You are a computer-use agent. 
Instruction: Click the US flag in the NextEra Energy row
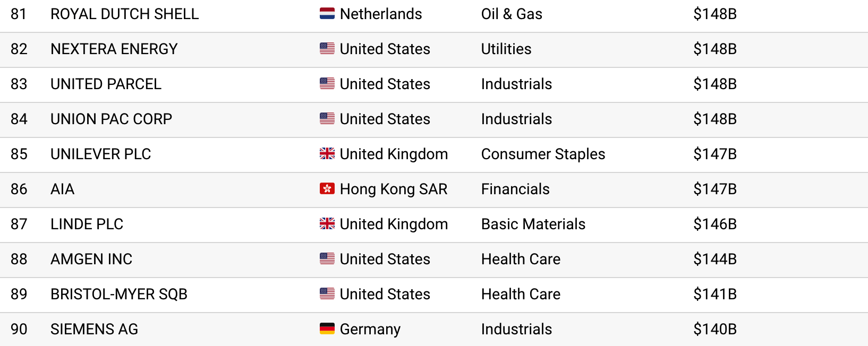[327, 49]
